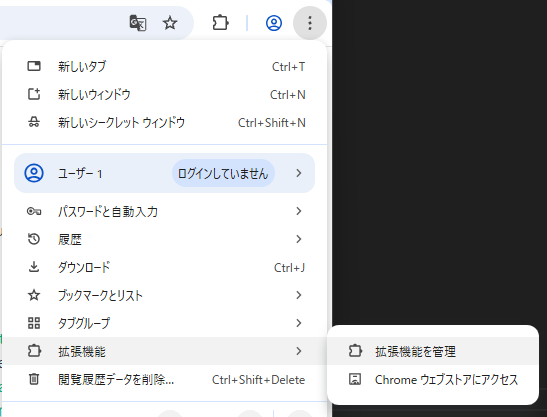Open the profile avatar icon in toolbar
Viewport: 547px width, 417px height.
click(x=274, y=23)
